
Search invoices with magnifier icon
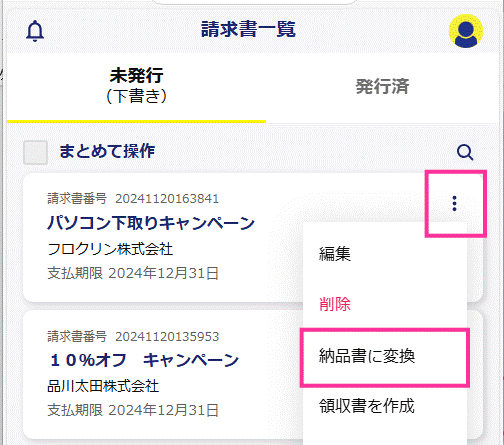465,152
